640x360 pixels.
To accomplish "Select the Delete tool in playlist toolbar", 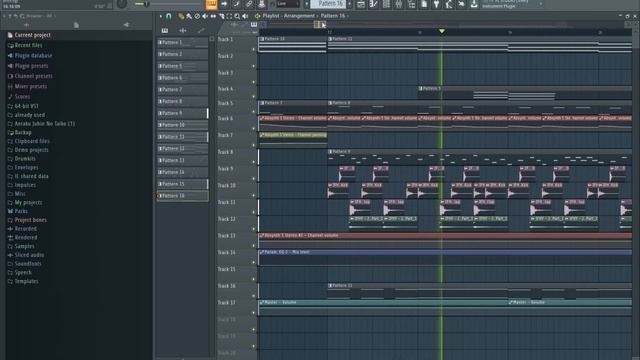I will pos(197,16).
